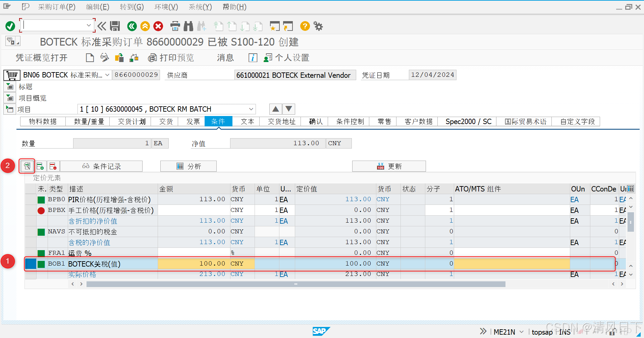Click the double-chevron expand status icon
Image resolution: width=644 pixels, height=338 pixels.
[483, 331]
